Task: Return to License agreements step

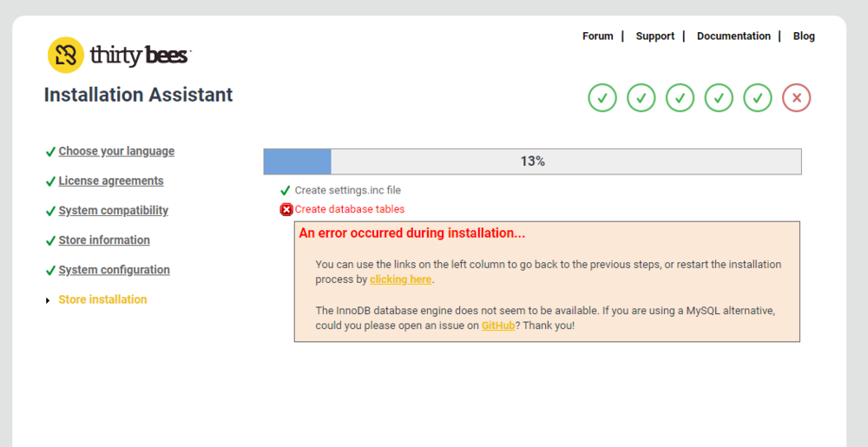Action: [x=111, y=181]
